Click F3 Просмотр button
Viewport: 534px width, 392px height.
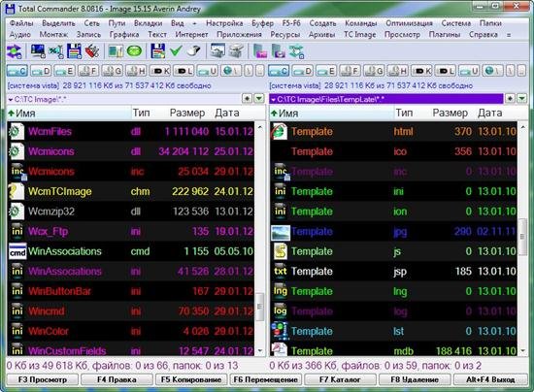click(x=43, y=379)
